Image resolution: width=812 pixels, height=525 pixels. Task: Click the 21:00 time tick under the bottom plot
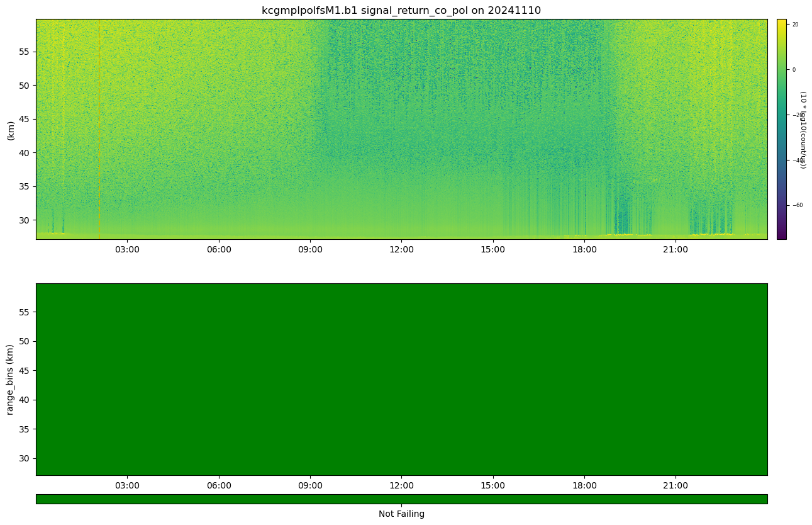click(676, 485)
